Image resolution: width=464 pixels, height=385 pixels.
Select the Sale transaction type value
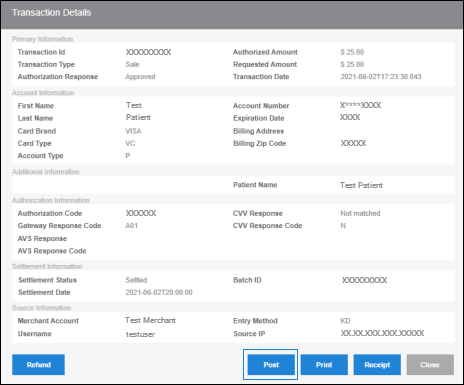(x=132, y=64)
